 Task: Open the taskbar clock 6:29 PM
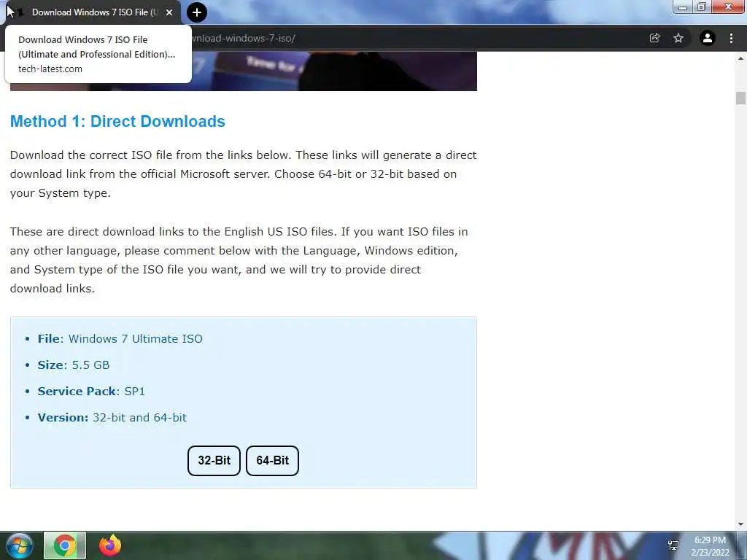click(710, 546)
